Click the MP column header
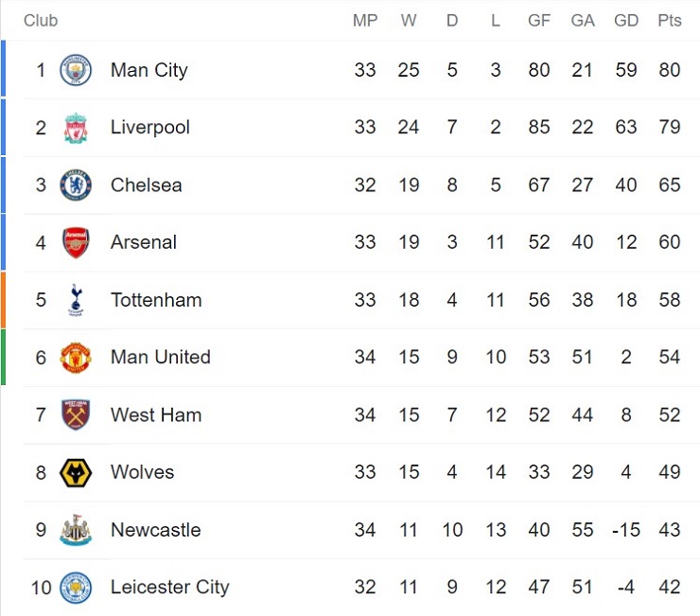The height and width of the screenshot is (616, 700). [364, 21]
